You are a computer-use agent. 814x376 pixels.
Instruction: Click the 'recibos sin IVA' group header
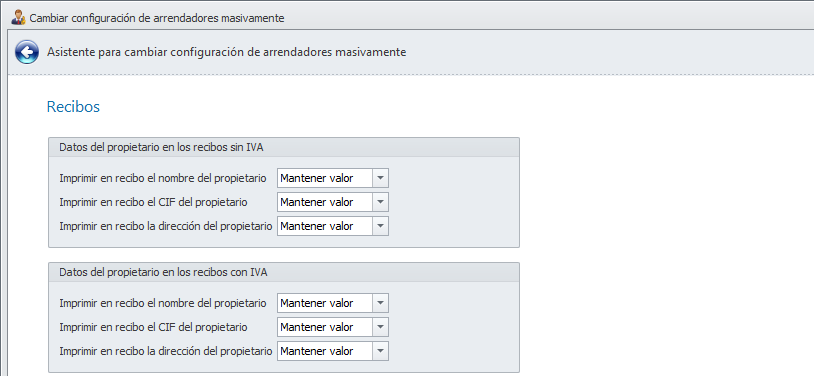(x=284, y=147)
